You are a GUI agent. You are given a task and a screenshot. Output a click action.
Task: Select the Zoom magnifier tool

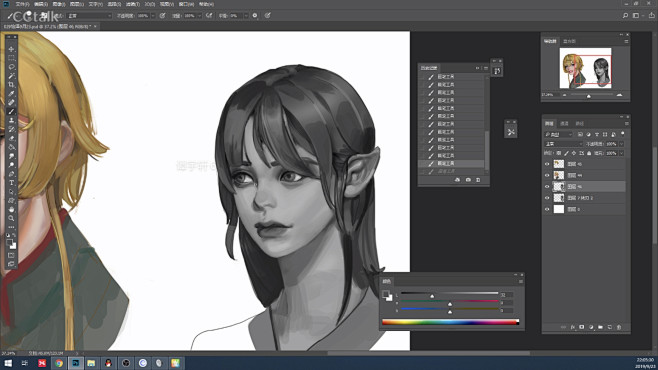coord(11,218)
